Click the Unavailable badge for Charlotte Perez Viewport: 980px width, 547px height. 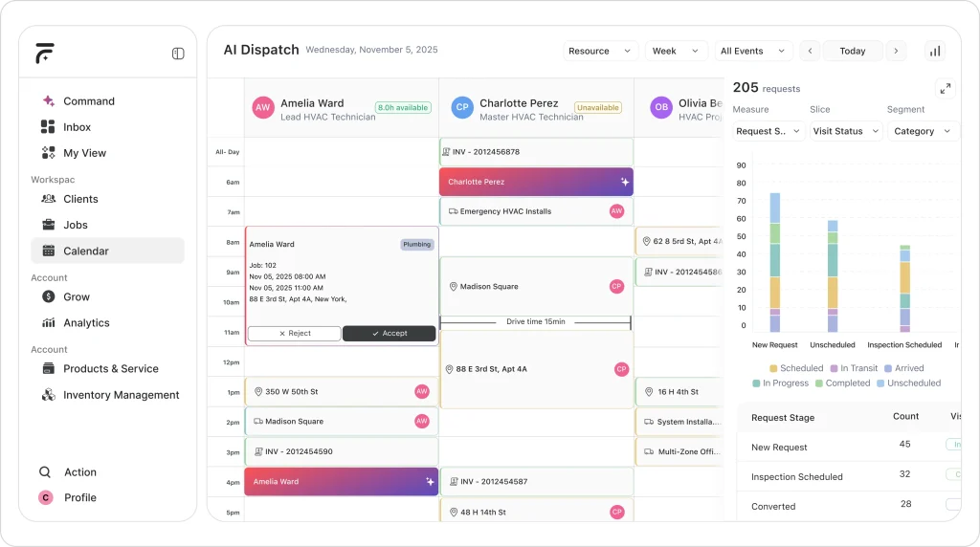click(598, 107)
